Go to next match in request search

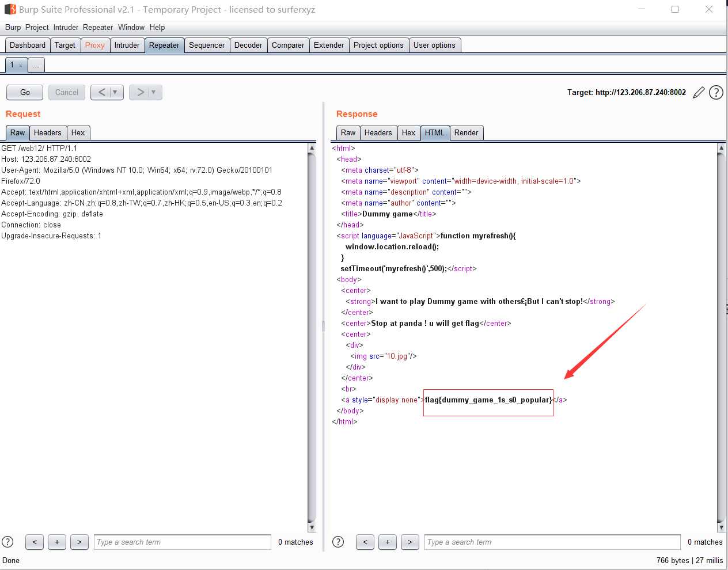click(x=79, y=542)
